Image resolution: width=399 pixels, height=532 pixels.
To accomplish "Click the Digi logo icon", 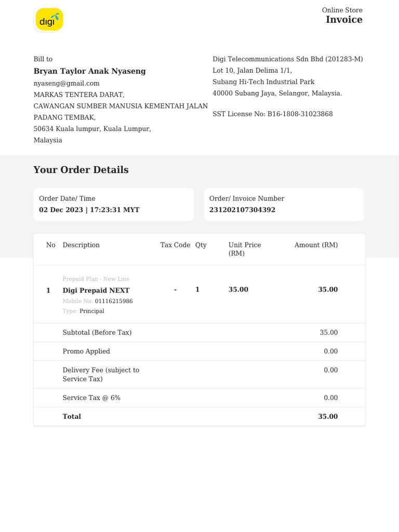I will click(49, 20).
